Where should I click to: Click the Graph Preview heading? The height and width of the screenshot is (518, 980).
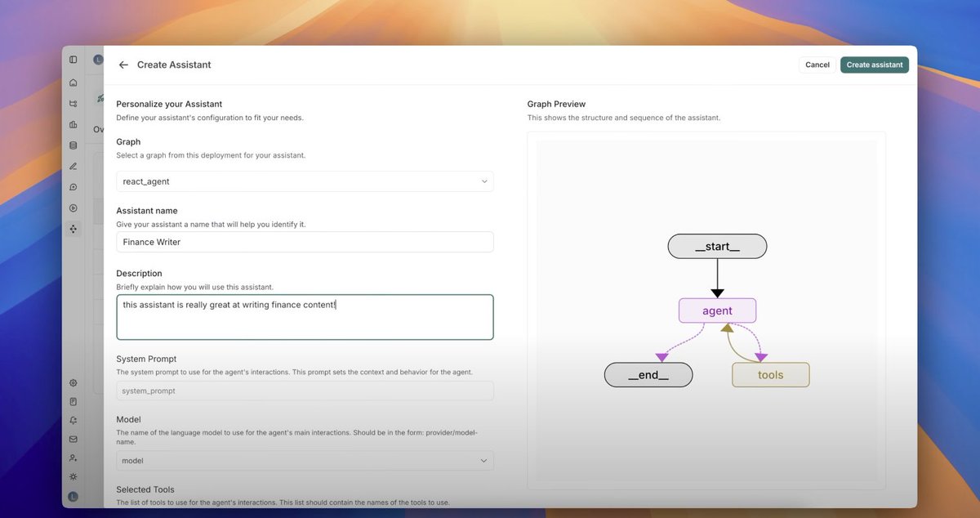[556, 104]
